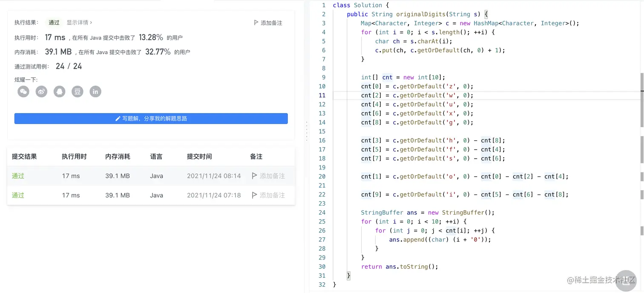The image size is (644, 293).
Task: Click the 提交时间 column header
Action: coord(199,157)
